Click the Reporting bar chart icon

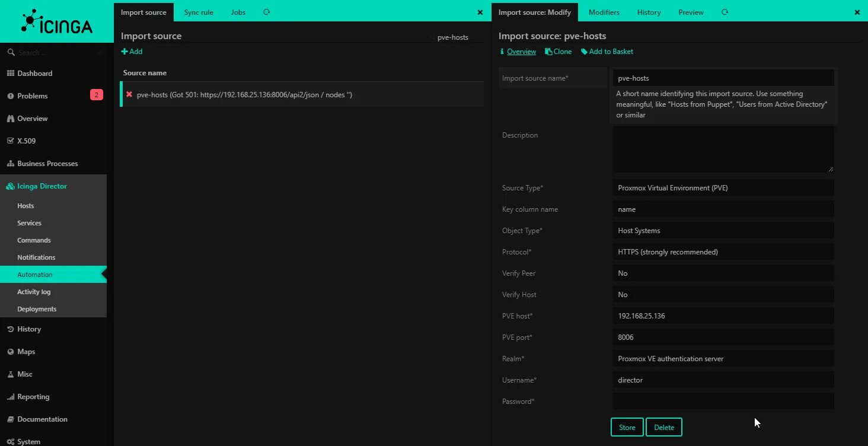pyautogui.click(x=11, y=397)
